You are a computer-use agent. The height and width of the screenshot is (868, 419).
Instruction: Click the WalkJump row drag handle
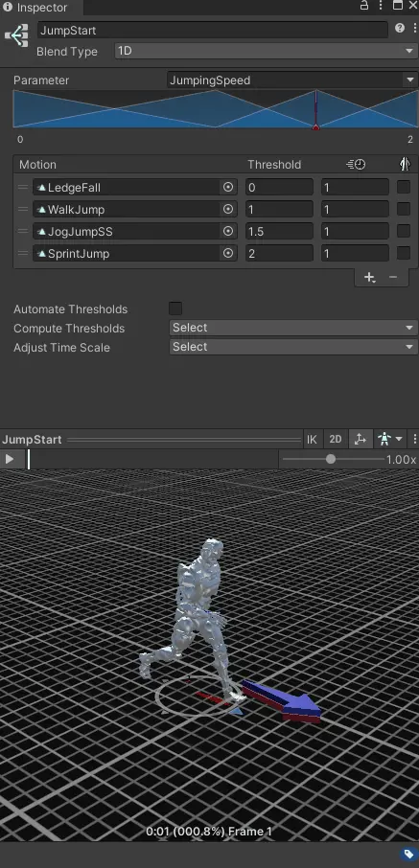[x=23, y=209]
